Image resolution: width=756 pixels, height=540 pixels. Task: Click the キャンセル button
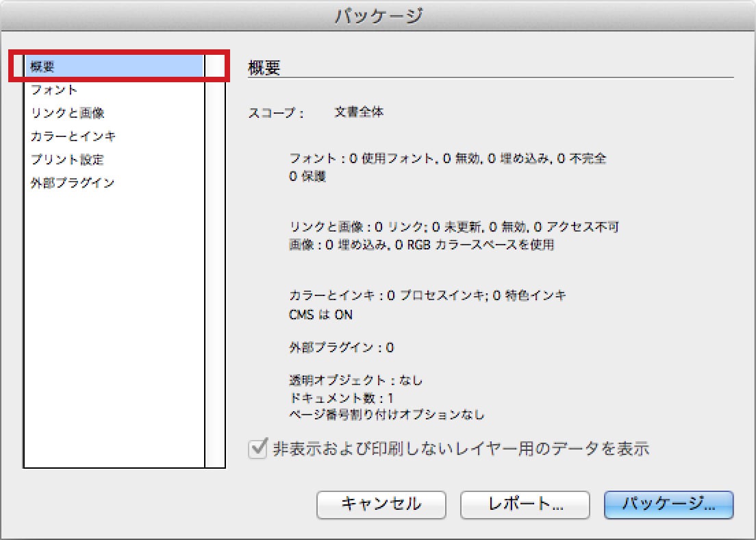[x=381, y=504]
